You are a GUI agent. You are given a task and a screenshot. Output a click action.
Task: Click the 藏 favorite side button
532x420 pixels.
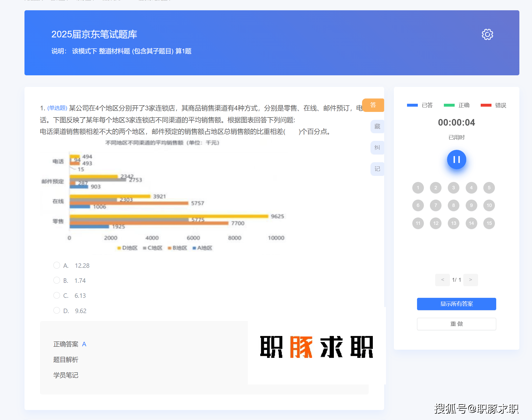[377, 127]
